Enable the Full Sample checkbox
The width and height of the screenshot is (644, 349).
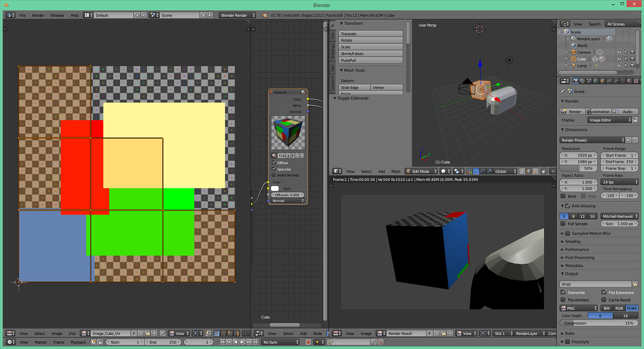[x=563, y=224]
